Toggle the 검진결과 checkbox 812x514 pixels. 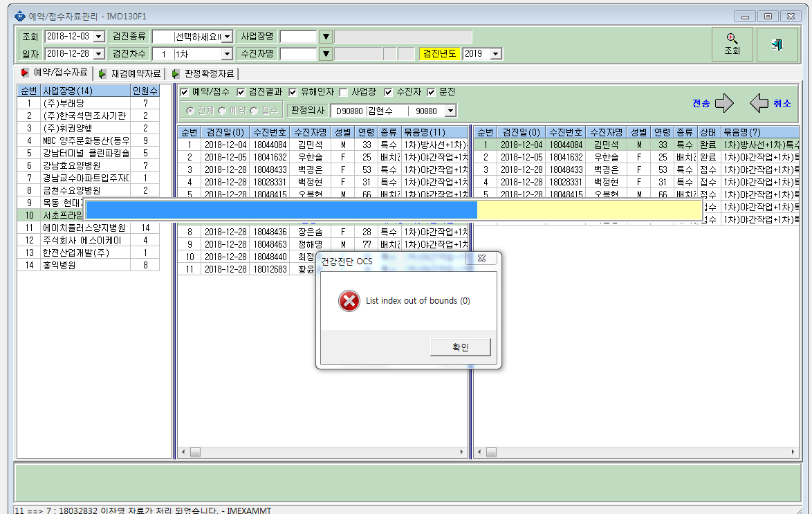point(241,92)
